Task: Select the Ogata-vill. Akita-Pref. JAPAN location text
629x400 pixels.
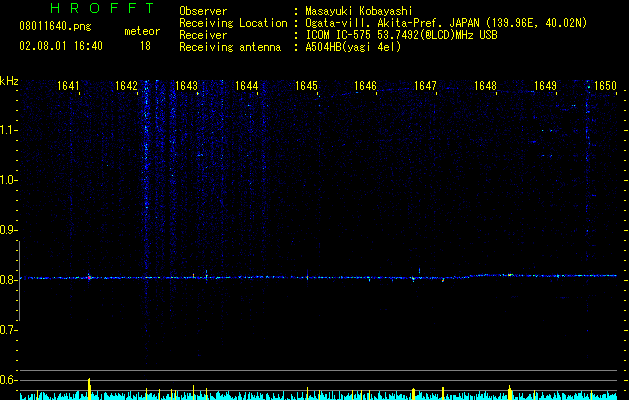Action: point(446,23)
